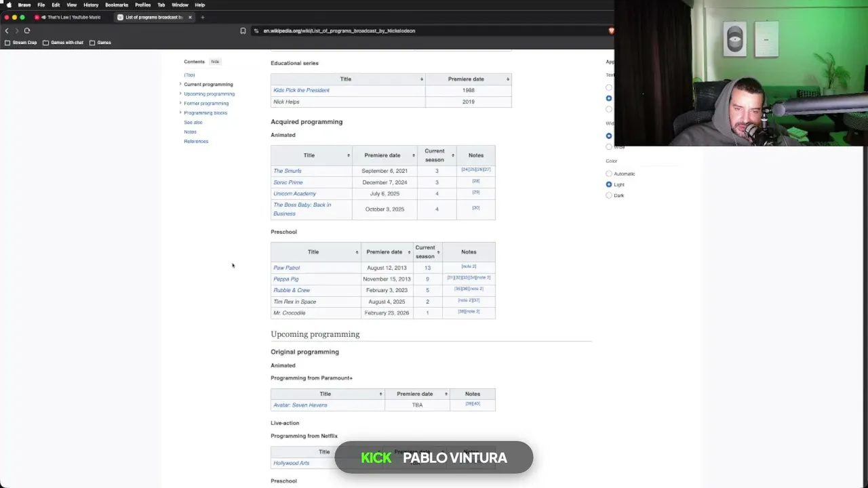868x488 pixels.
Task: Open site settings icon beside the URL
Action: point(256,30)
